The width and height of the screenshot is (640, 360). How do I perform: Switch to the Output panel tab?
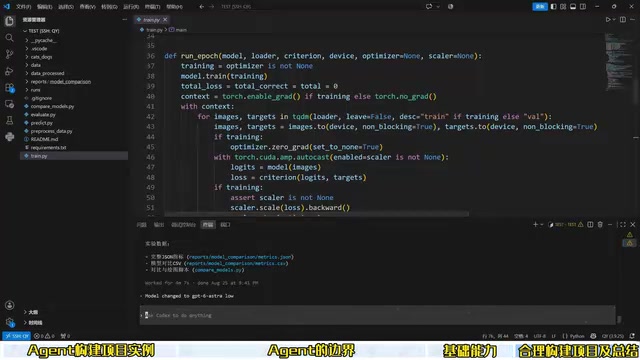click(x=158, y=225)
